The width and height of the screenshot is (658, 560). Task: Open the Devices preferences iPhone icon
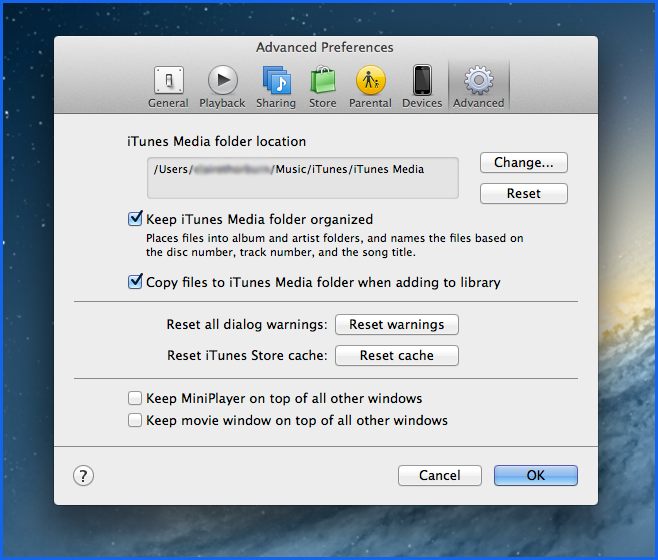pos(422,80)
